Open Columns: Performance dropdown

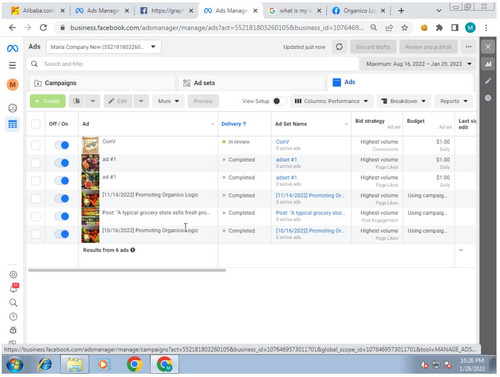[331, 101]
